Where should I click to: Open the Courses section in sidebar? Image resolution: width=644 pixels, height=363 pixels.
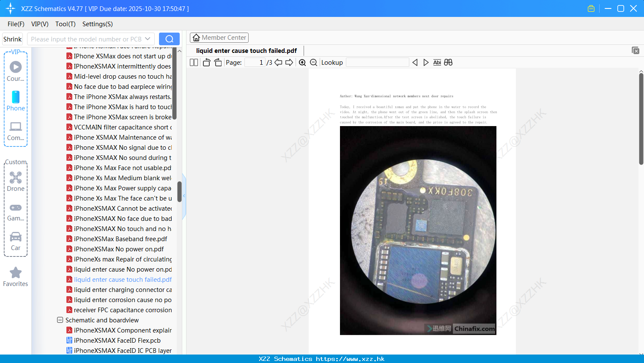pyautogui.click(x=16, y=71)
